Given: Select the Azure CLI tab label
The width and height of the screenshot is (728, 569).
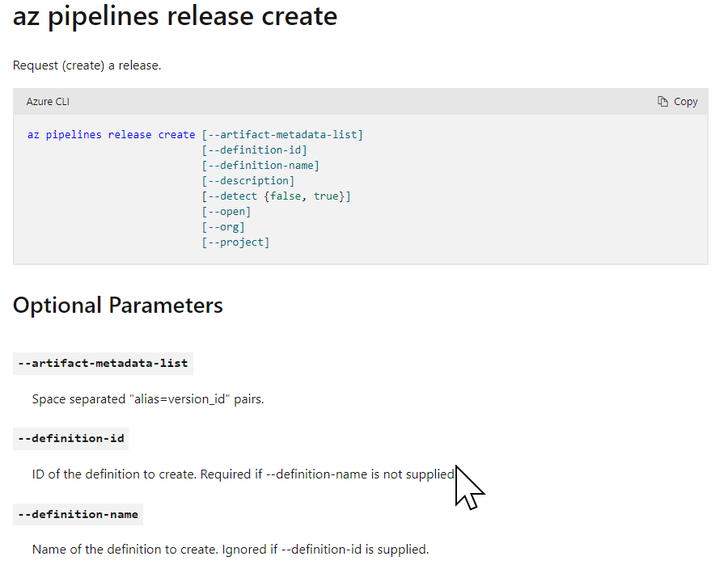Looking at the screenshot, I should pyautogui.click(x=47, y=101).
